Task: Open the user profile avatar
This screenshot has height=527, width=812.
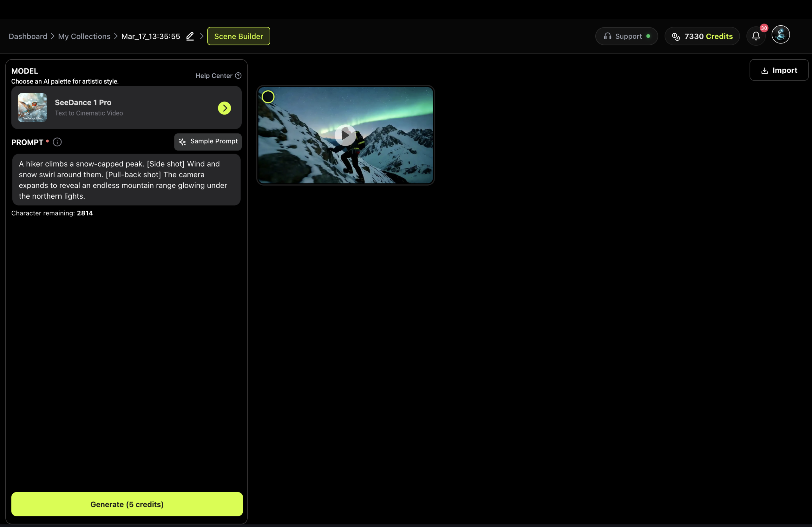Action: click(781, 35)
